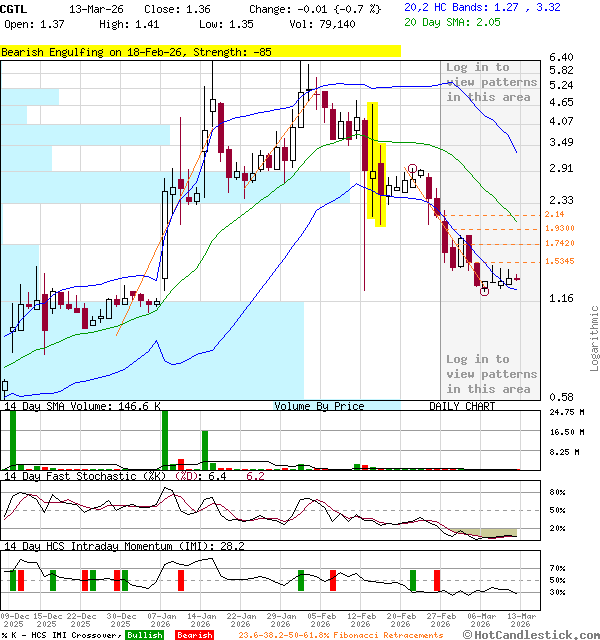Click the tallest green volume bar in early January
This screenshot has width=600, height=640.
click(x=164, y=438)
